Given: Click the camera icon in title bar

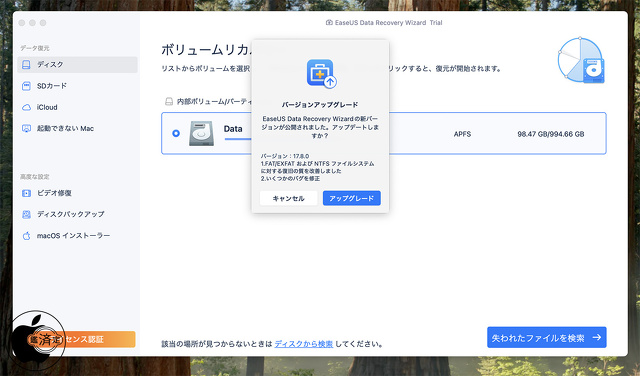Looking at the screenshot, I should [x=329, y=22].
